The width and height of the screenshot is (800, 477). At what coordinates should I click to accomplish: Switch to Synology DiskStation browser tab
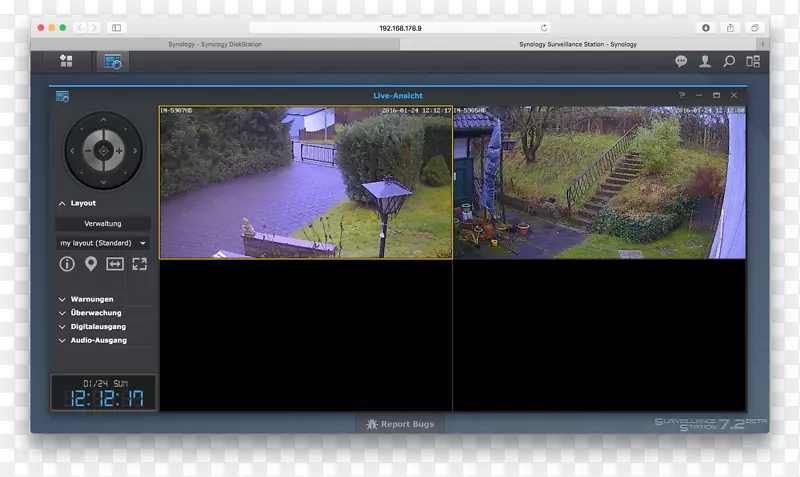click(215, 44)
